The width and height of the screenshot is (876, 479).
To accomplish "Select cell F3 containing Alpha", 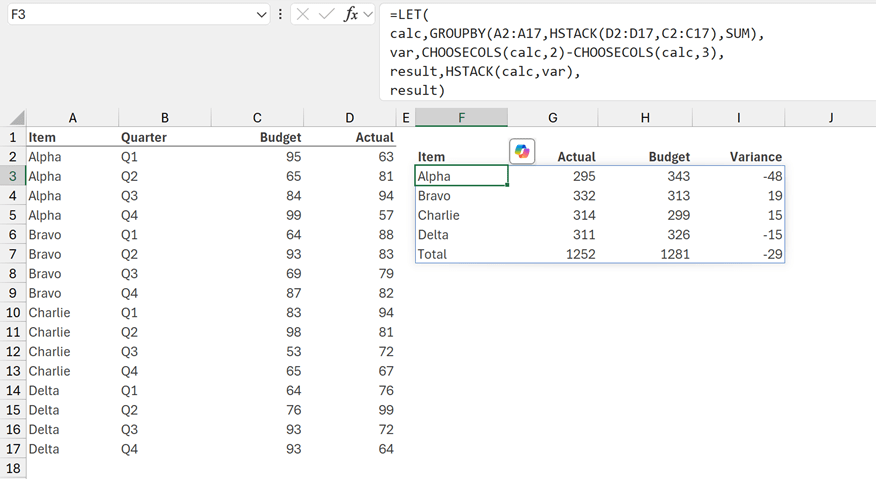I will pyautogui.click(x=461, y=176).
